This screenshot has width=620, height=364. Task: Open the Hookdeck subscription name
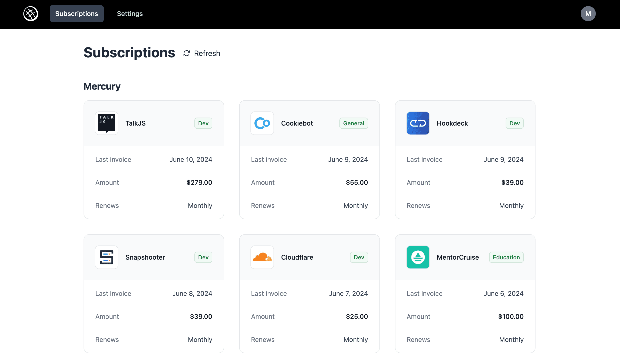coord(452,123)
